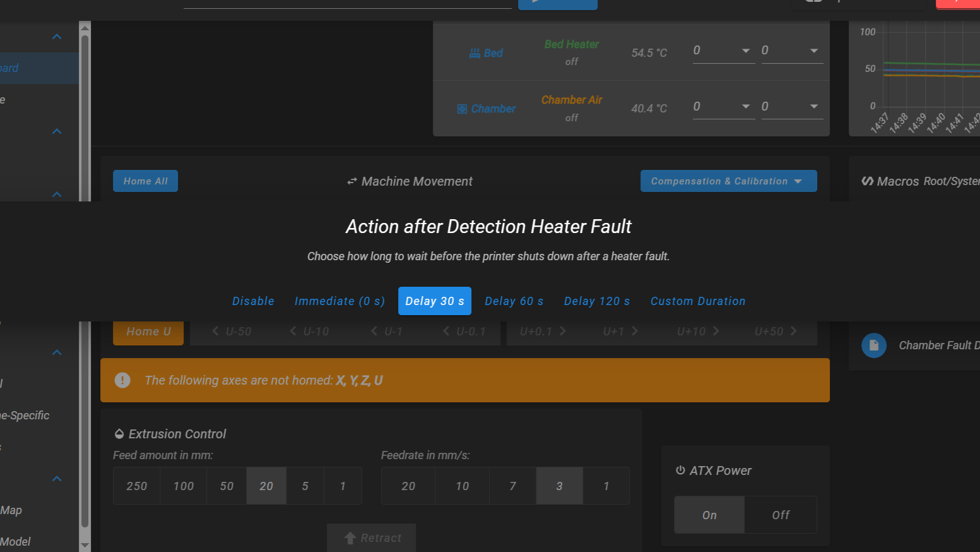This screenshot has width=980, height=552.
Task: Click the axes-not-homed warning icon
Action: point(122,380)
